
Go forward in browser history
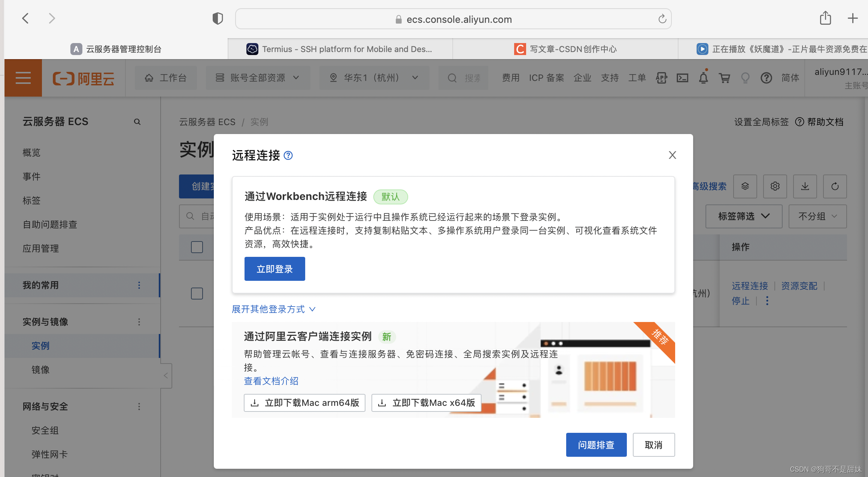click(52, 18)
